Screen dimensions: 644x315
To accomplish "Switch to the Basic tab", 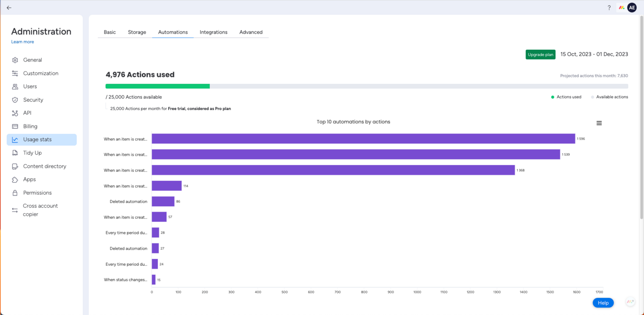I will [110, 32].
